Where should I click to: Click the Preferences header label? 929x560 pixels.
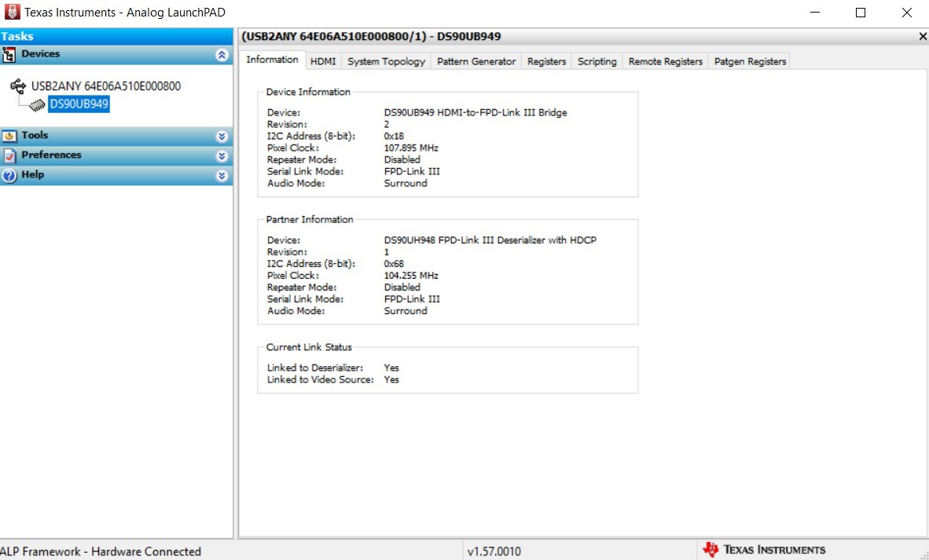click(51, 155)
